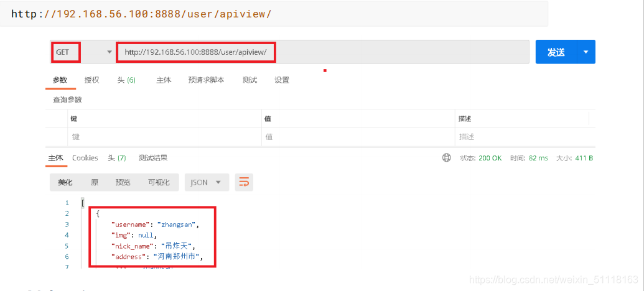Open the 头 (6) request headers tab
Image resolution: width=644 pixels, height=291 pixels.
[126, 80]
